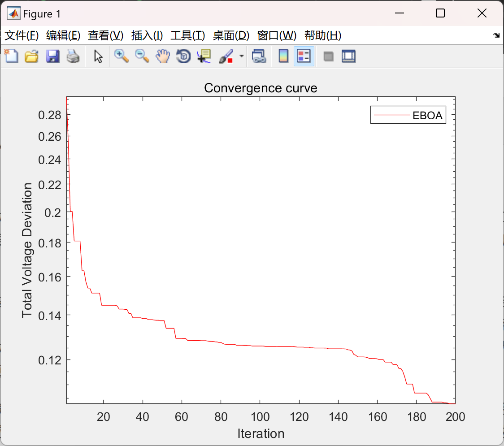Select the Edit Plot arrow tool
This screenshot has height=446, width=504.
(98, 56)
